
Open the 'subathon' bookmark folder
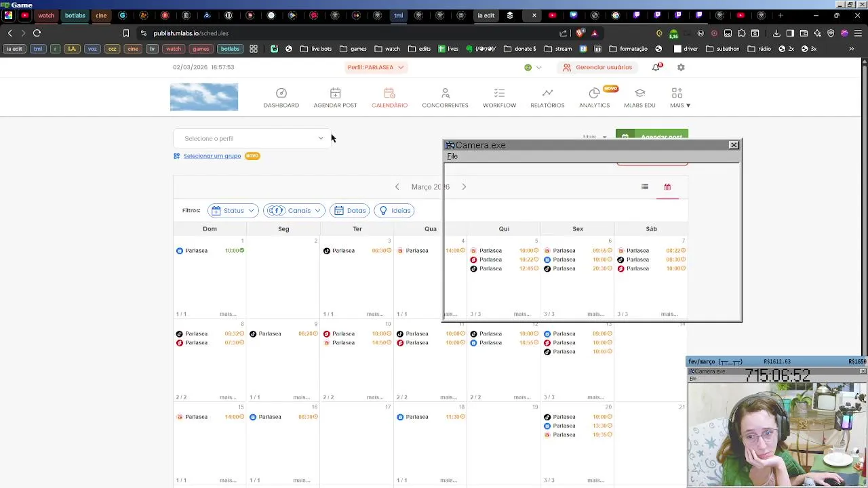click(x=723, y=49)
